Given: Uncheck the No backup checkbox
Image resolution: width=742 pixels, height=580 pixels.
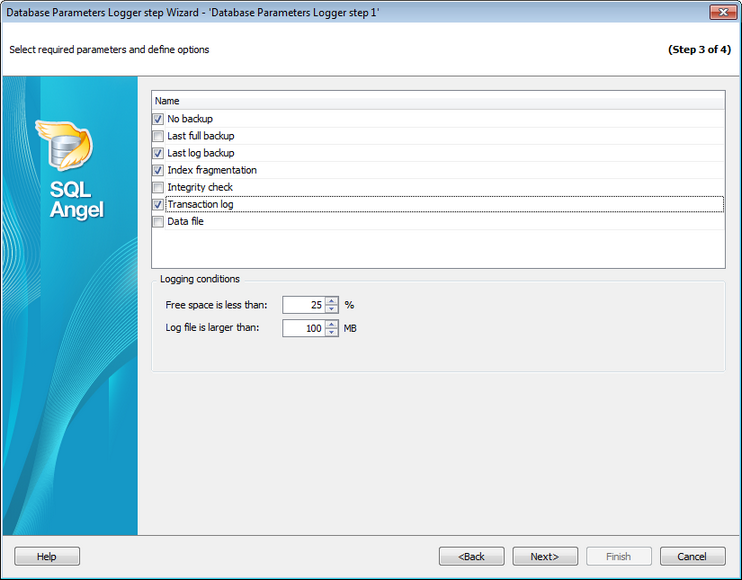Looking at the screenshot, I should [158, 119].
